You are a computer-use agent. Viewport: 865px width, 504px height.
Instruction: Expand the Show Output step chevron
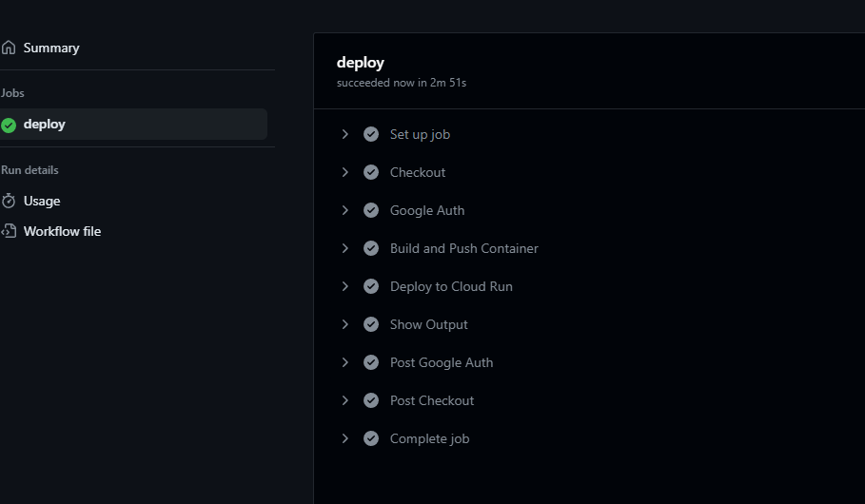coord(344,324)
